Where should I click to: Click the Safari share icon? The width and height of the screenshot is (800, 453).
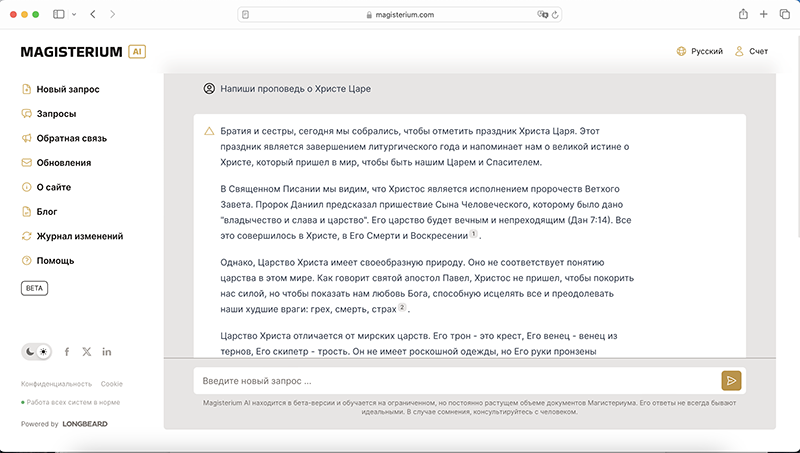point(743,14)
